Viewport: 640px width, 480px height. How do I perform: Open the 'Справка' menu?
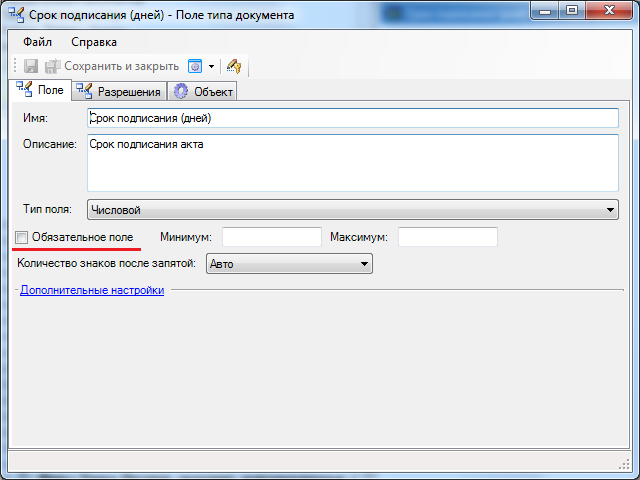pyautogui.click(x=94, y=42)
